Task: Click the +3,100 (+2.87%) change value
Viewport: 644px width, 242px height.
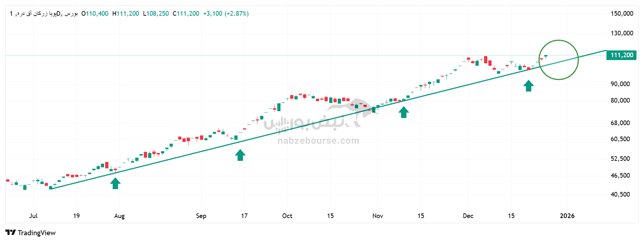Action: [x=226, y=14]
